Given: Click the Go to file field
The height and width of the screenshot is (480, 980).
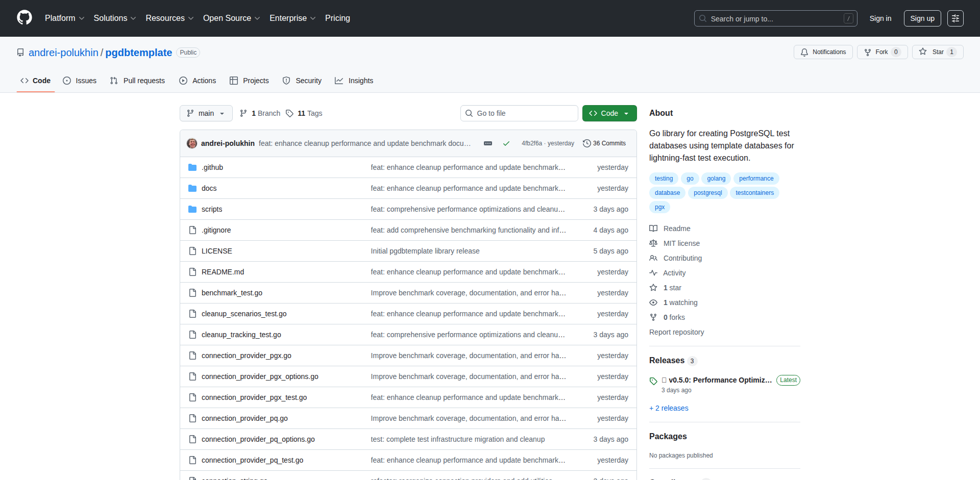Looking at the screenshot, I should click(x=519, y=113).
